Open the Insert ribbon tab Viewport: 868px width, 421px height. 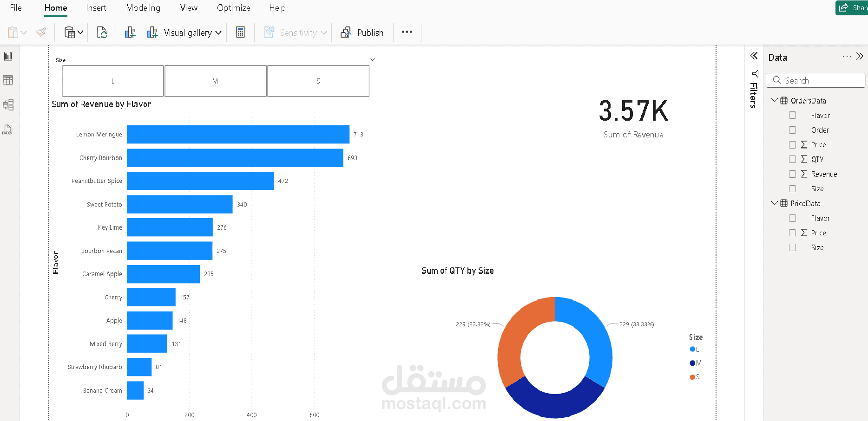(x=96, y=8)
